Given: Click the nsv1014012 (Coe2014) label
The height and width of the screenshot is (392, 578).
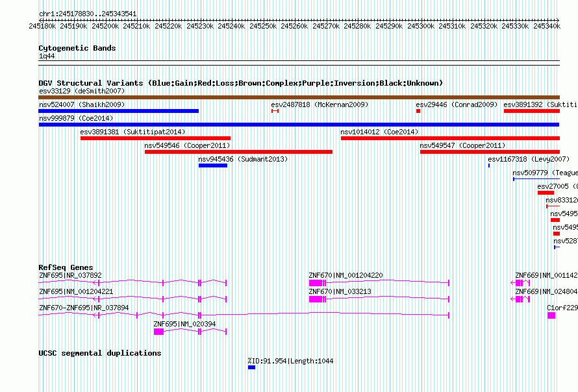Looking at the screenshot, I should tap(379, 132).
